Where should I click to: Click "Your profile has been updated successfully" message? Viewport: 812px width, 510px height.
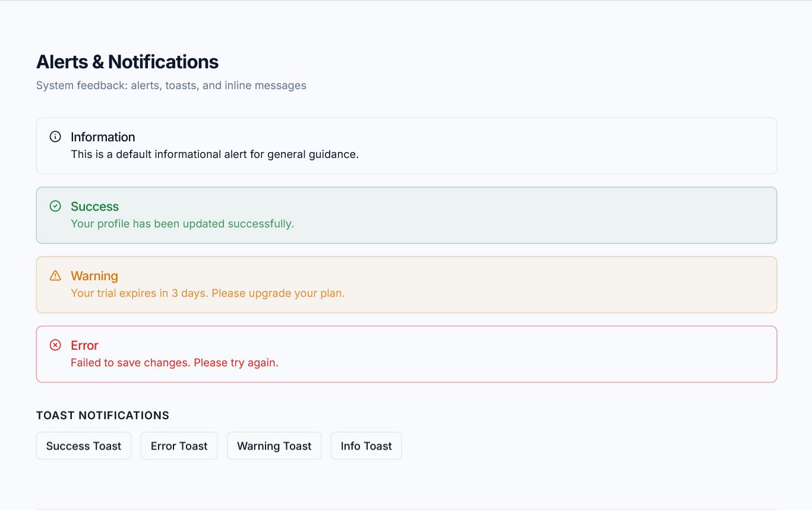tap(182, 224)
